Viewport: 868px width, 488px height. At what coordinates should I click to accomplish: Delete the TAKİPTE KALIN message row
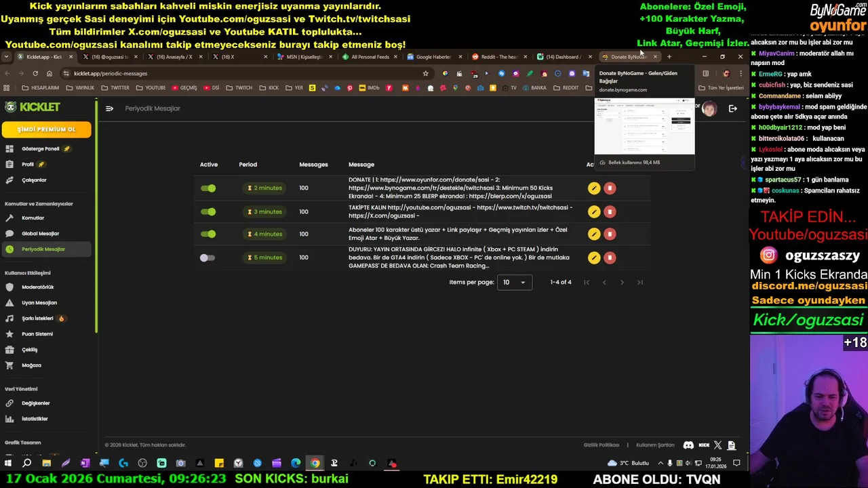coord(610,212)
